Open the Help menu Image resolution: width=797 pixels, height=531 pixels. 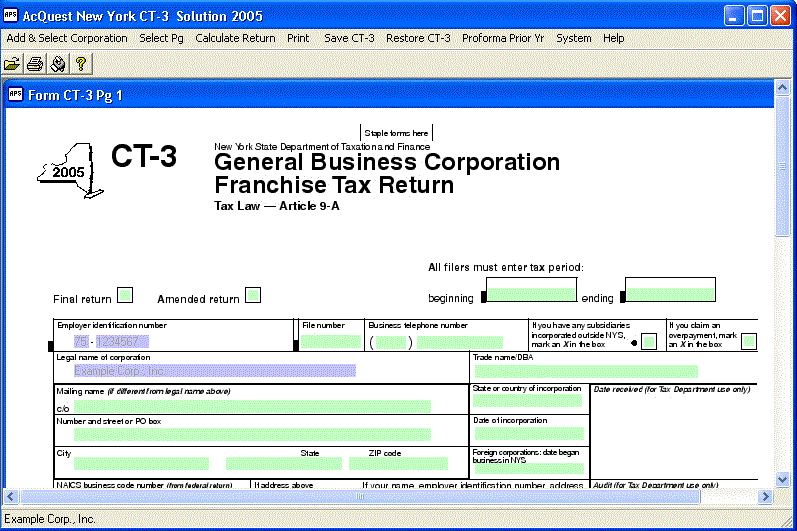pos(614,38)
